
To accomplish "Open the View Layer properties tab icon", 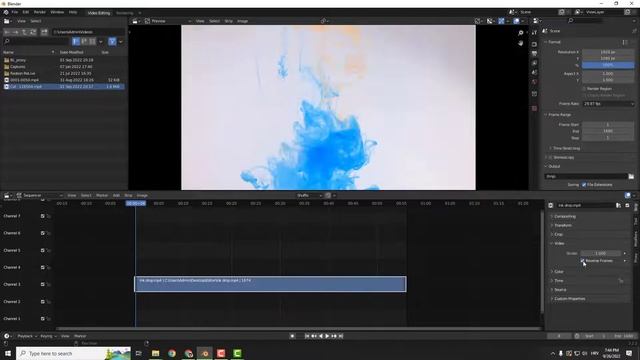I will coord(534,63).
